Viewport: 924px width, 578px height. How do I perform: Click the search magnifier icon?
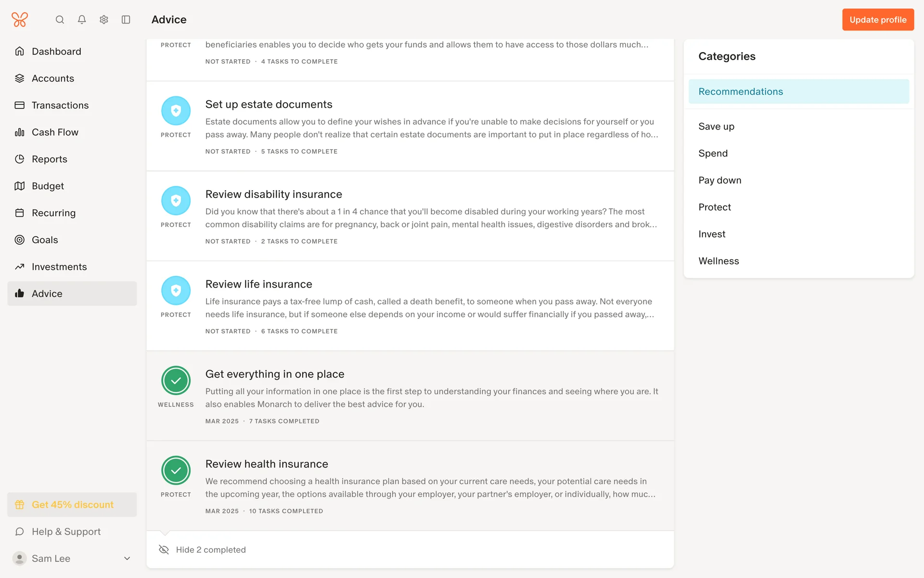[60, 20]
